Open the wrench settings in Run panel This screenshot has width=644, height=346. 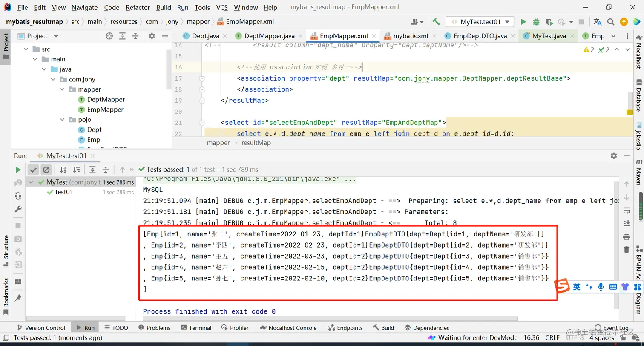click(18, 209)
